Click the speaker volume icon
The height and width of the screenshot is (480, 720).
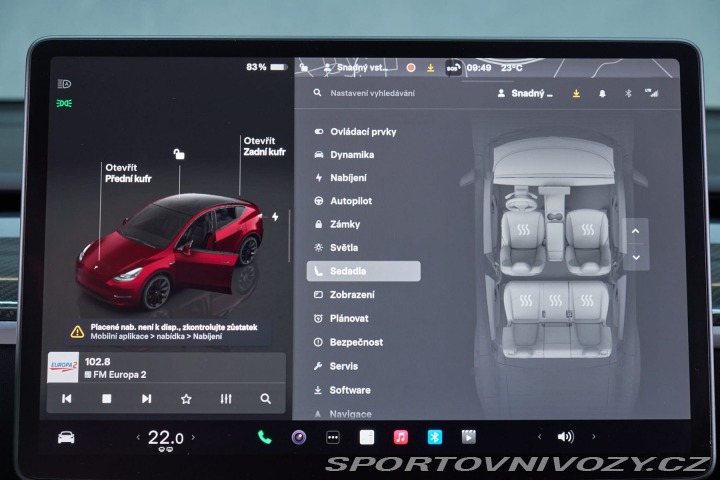[566, 437]
